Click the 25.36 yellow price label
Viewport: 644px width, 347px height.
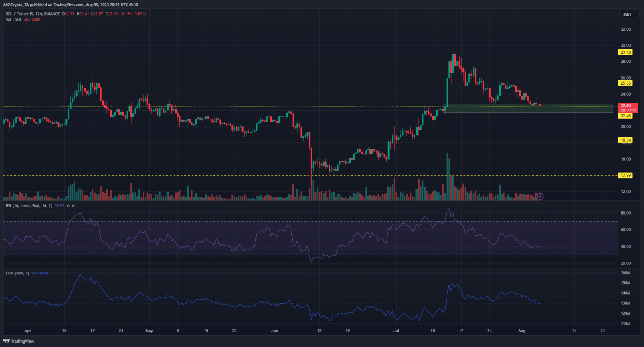click(x=626, y=83)
